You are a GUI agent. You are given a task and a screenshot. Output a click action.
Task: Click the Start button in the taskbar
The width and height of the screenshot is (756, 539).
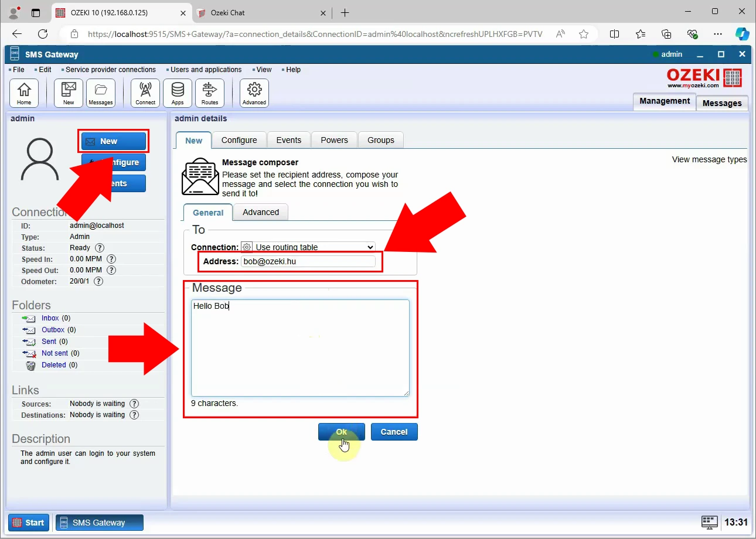pos(28,523)
